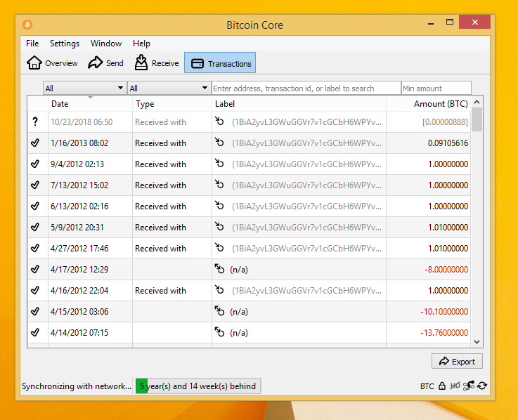Image resolution: width=518 pixels, height=420 pixels.
Task: Focus the Min amount field
Action: tap(436, 88)
